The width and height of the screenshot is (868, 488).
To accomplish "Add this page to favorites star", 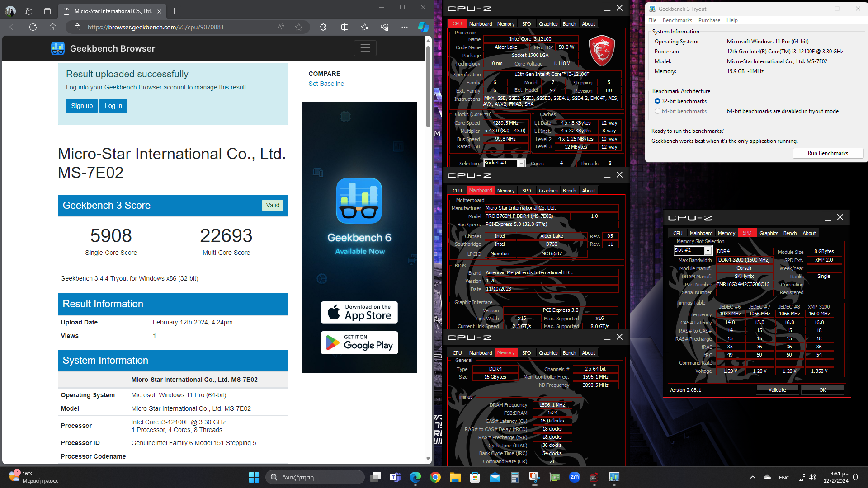I will [299, 27].
